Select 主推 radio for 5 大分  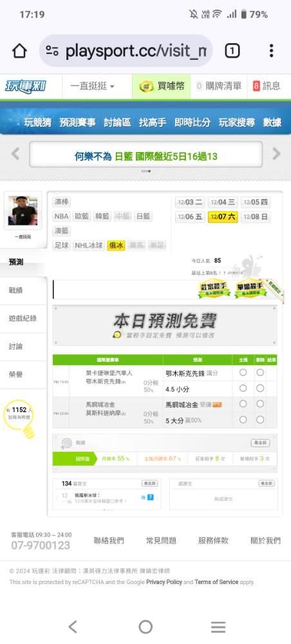(243, 420)
